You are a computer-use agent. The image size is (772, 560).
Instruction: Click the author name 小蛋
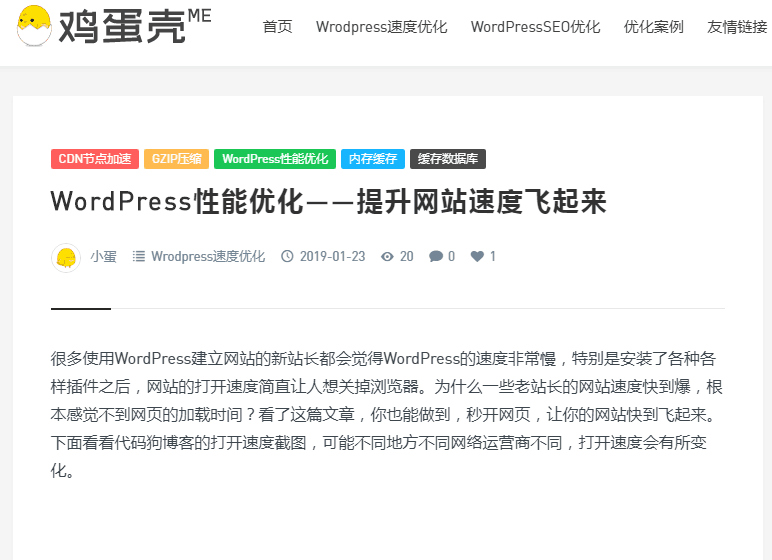click(103, 256)
